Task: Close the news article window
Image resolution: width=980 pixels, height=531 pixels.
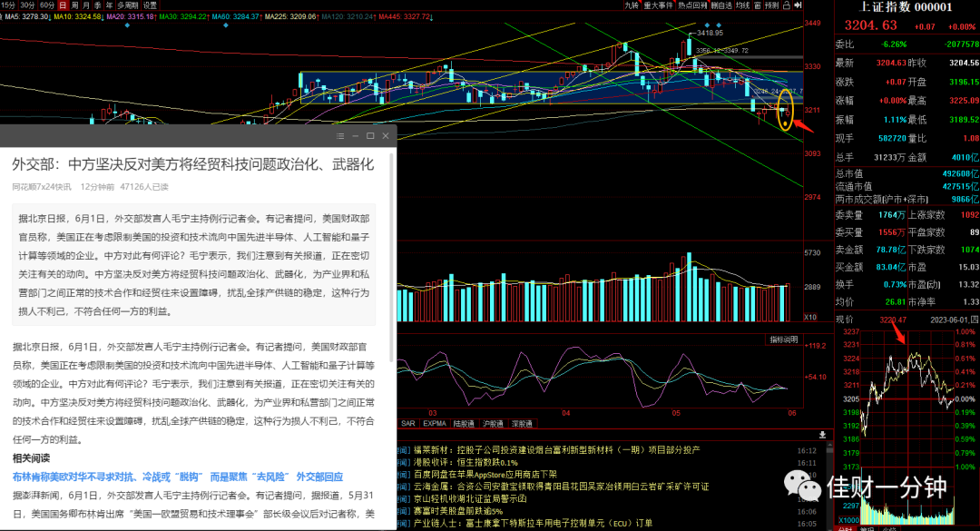Action: (x=386, y=136)
